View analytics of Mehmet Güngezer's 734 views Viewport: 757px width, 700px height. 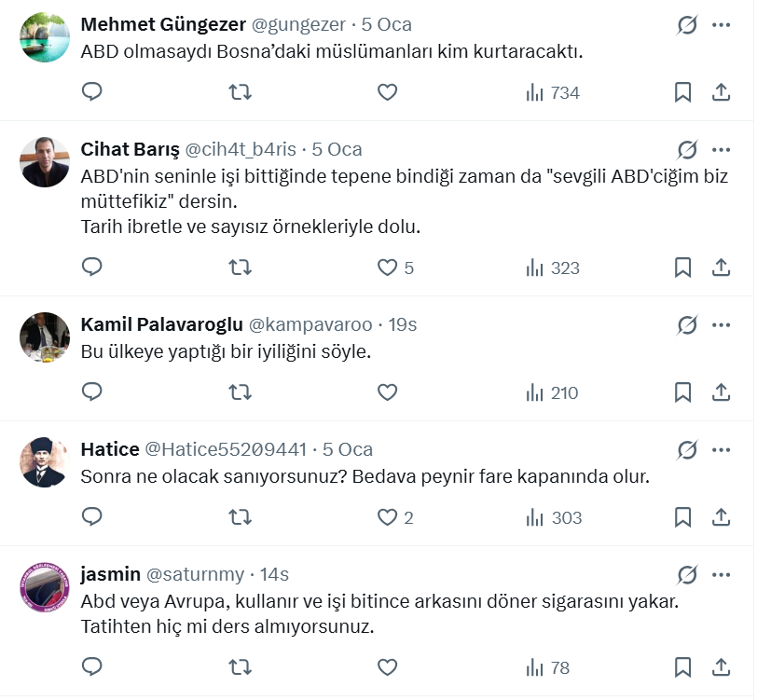click(x=553, y=92)
